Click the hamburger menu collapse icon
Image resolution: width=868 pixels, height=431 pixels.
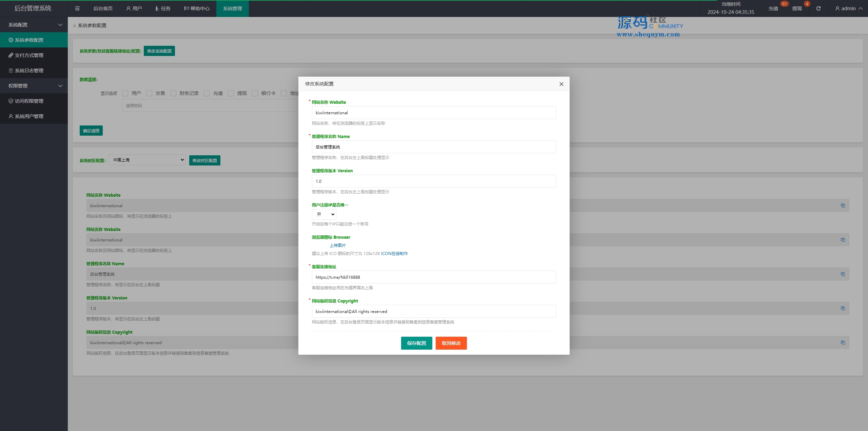pos(77,8)
